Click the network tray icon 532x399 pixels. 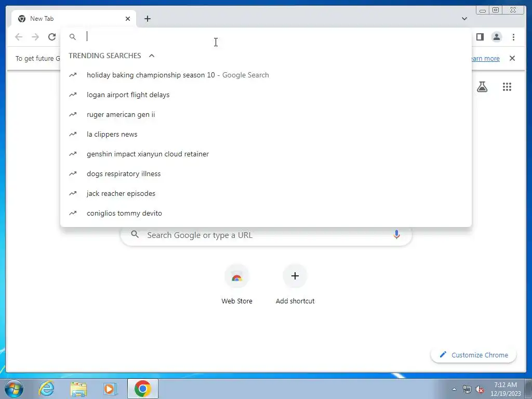pos(467,390)
